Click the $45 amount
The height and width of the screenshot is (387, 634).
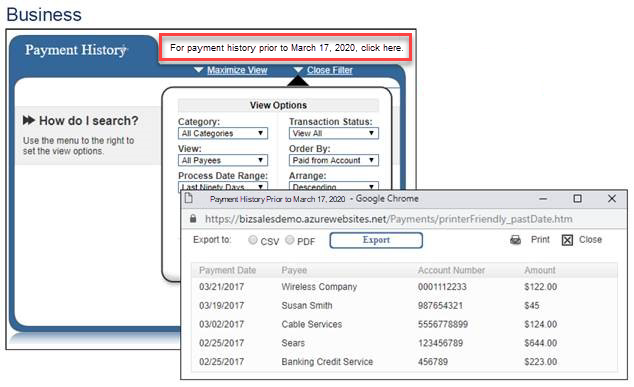pos(532,305)
